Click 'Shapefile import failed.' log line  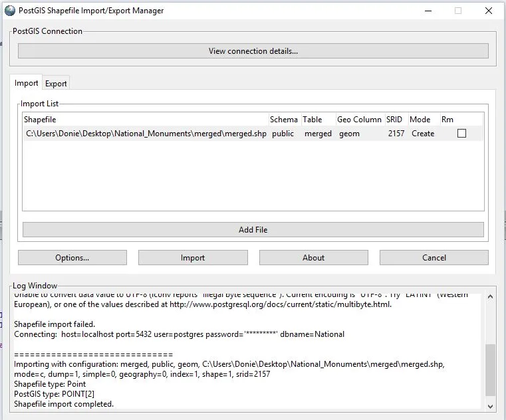pos(55,324)
